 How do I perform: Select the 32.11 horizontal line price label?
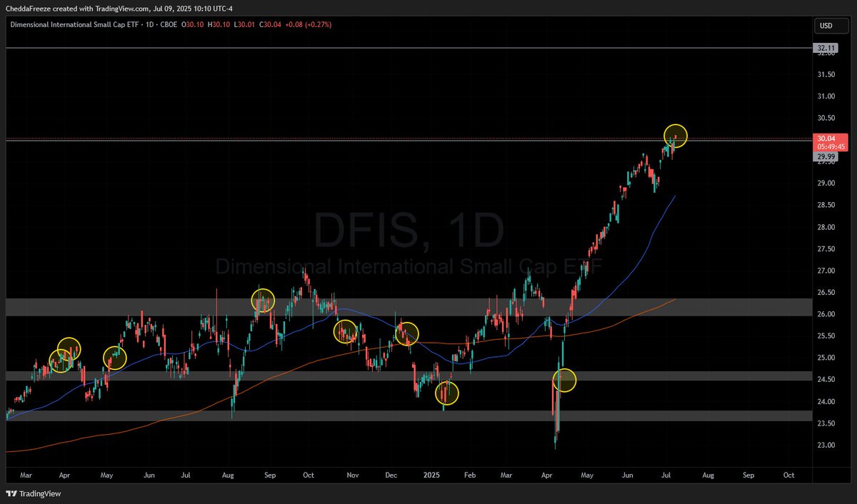(x=826, y=49)
